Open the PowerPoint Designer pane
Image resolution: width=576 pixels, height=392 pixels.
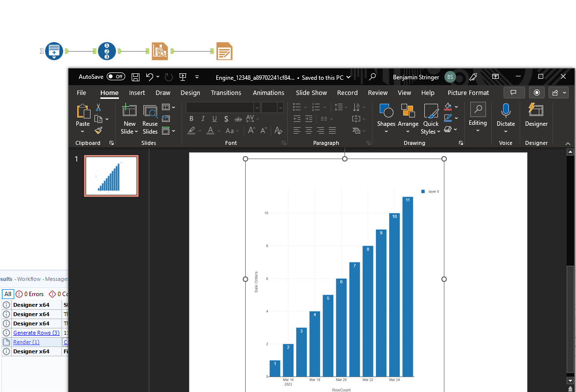(536, 117)
